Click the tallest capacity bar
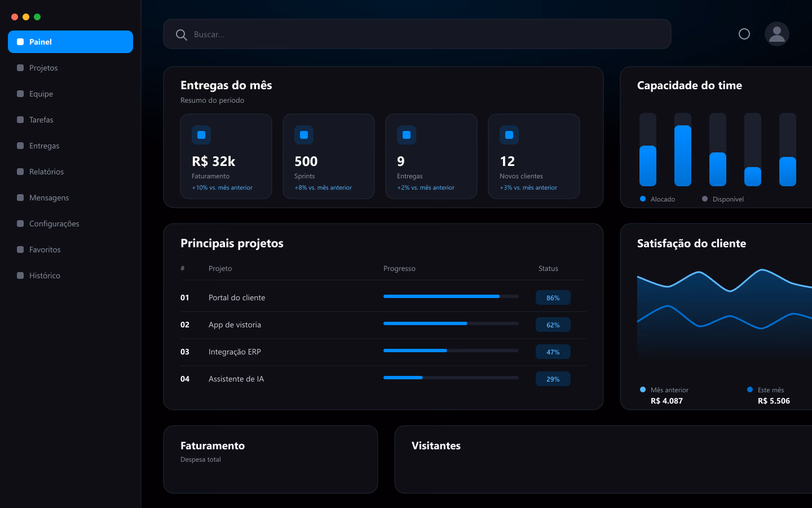812x508 pixels. click(x=683, y=156)
